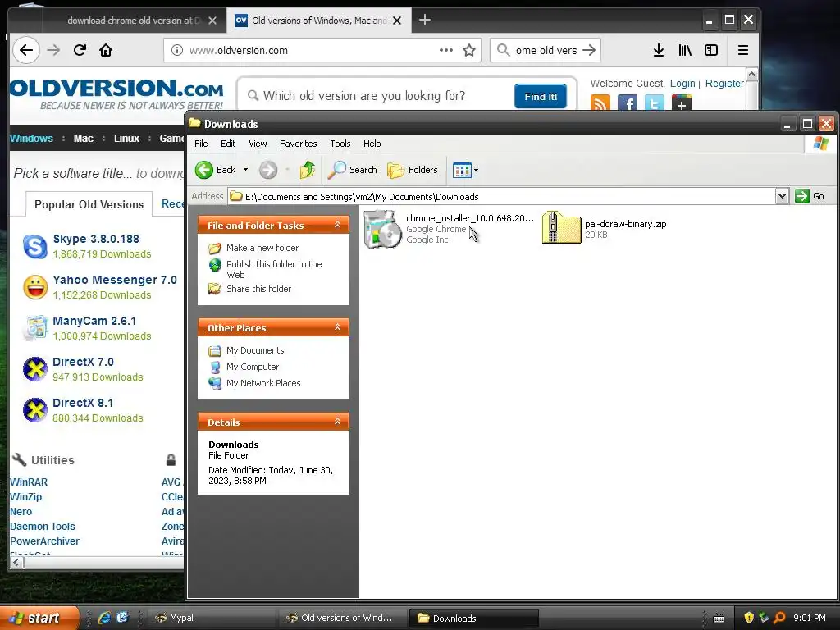This screenshot has width=840, height=630.
Task: Click Publish this folder to the Web
Action: coord(274,269)
